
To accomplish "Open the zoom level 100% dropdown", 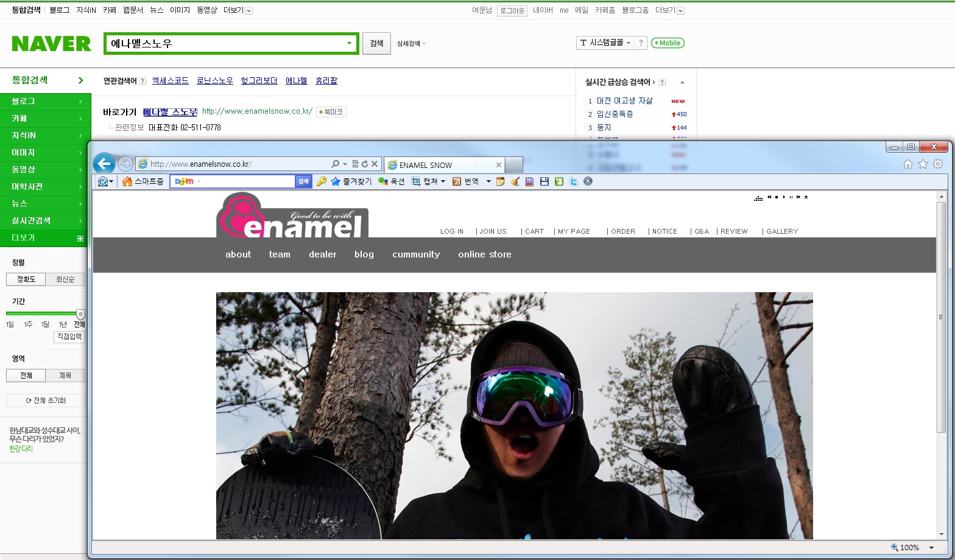I will click(x=932, y=547).
